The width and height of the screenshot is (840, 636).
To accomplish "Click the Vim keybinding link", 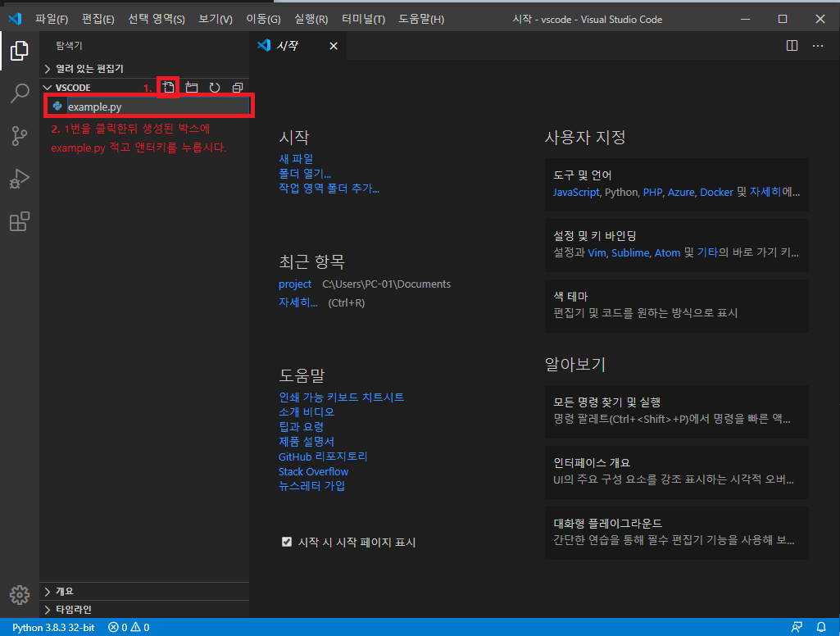I will (597, 253).
